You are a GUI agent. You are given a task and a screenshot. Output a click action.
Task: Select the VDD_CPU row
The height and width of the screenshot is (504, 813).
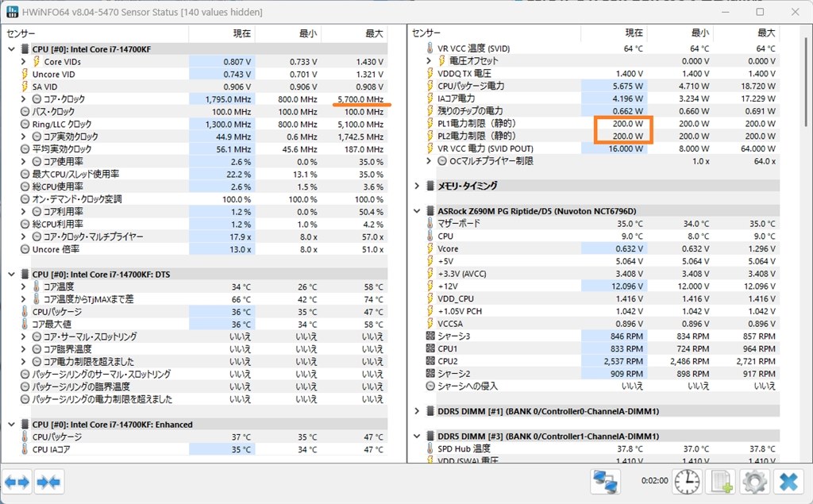pyautogui.click(x=602, y=298)
